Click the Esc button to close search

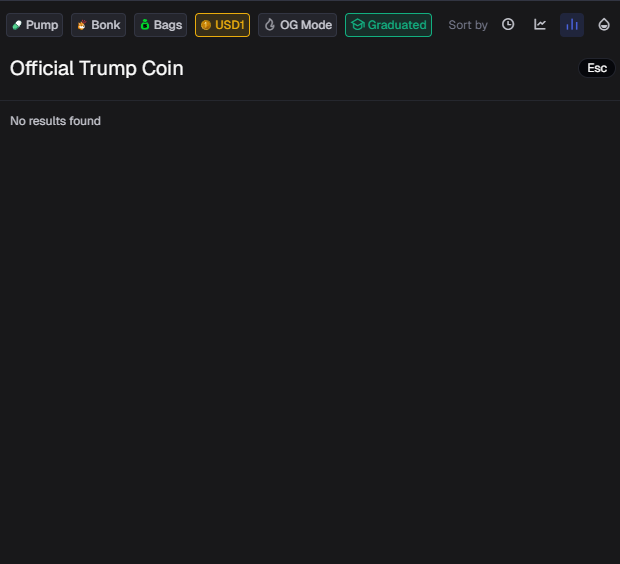coord(597,68)
